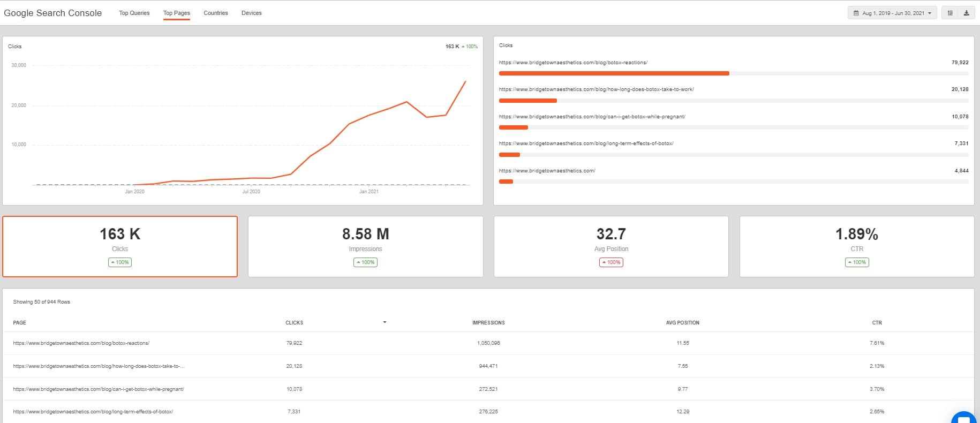Screen dimensions: 980x423
Task: Select the 32.7 Avg Position metric card
Action: [611, 246]
